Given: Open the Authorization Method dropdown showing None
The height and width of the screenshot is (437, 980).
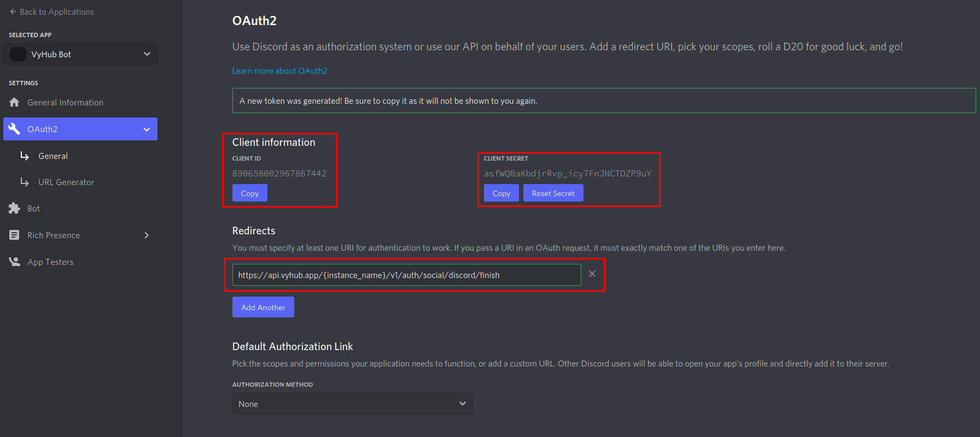Looking at the screenshot, I should coord(353,404).
